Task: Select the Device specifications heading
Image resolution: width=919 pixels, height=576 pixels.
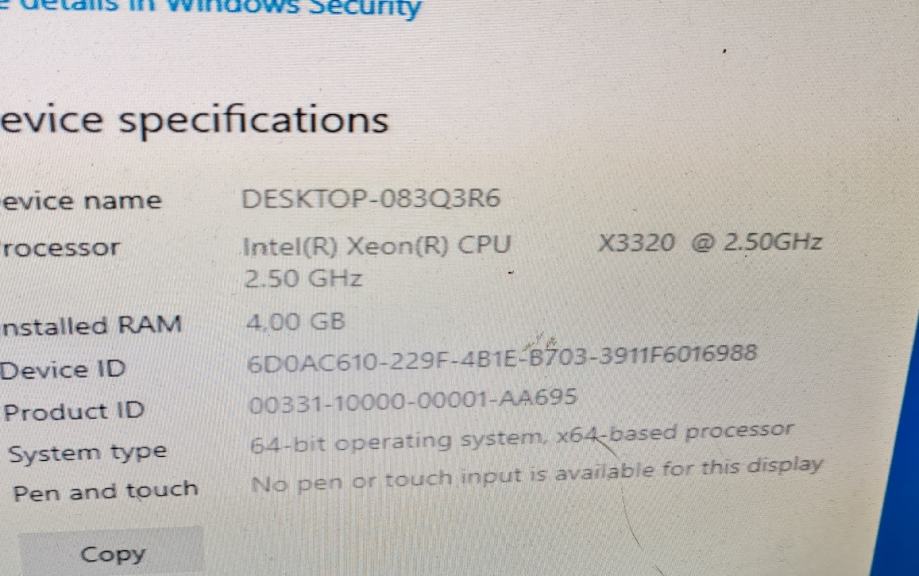Action: [x=194, y=121]
